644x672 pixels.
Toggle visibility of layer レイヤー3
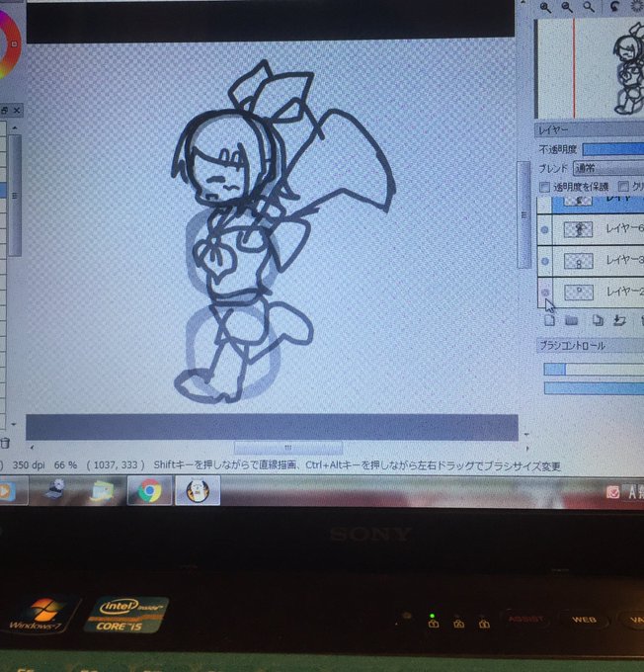point(545,261)
